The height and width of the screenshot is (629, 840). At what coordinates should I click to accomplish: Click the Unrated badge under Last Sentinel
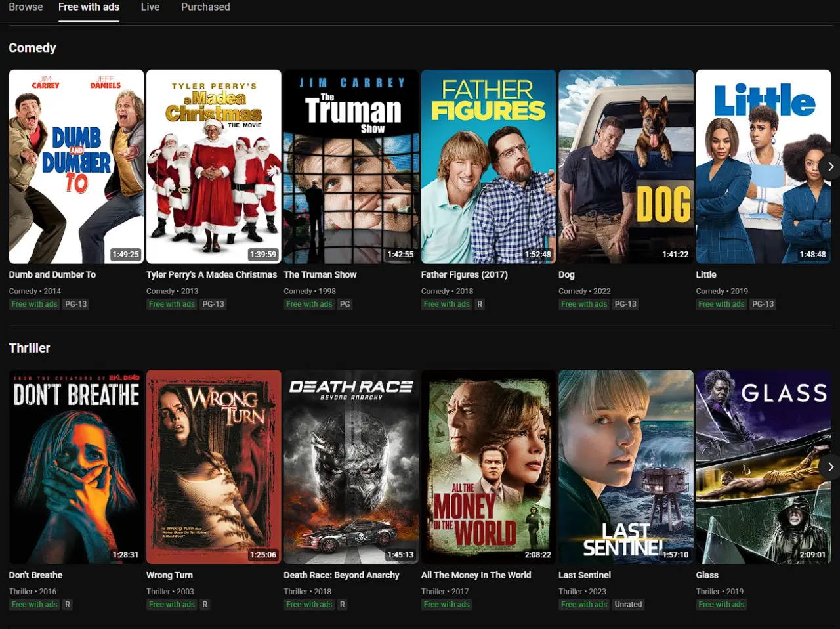(x=628, y=604)
